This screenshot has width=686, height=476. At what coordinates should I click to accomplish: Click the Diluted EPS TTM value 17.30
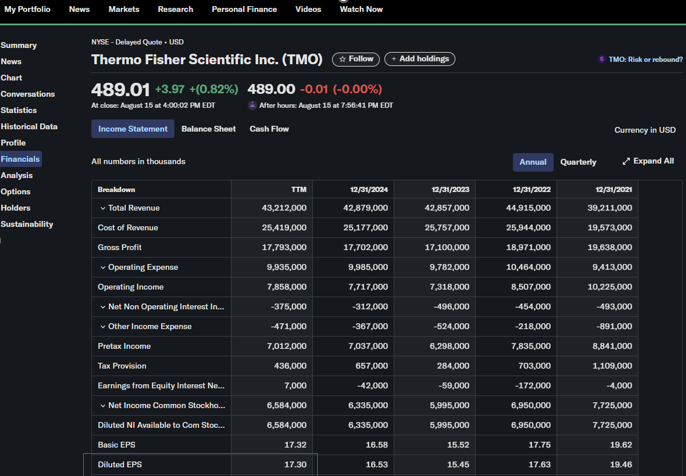(x=295, y=465)
